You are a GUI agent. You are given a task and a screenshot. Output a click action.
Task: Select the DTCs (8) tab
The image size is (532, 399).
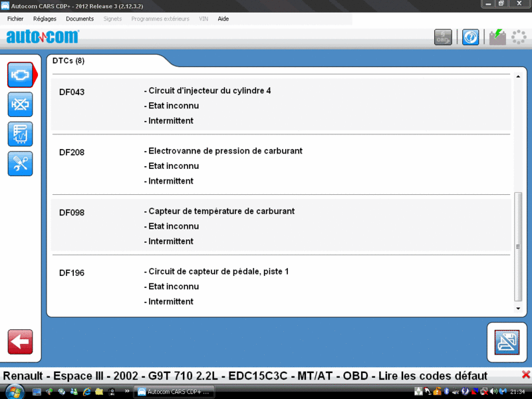68,61
